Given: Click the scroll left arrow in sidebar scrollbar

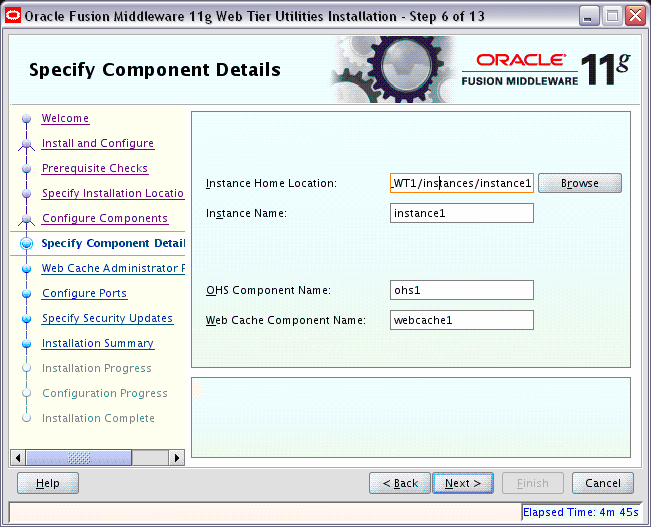Looking at the screenshot, I should (x=17, y=457).
